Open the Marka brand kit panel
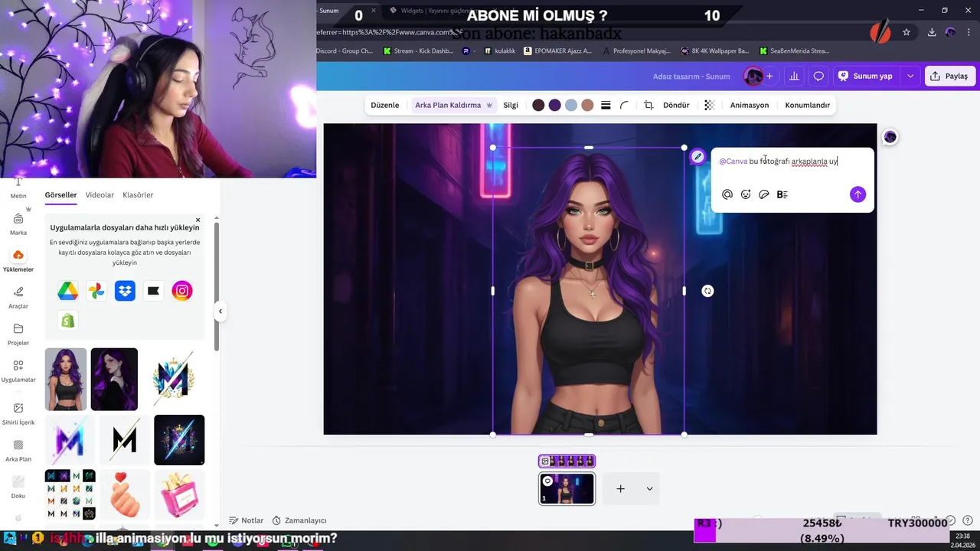Image resolution: width=980 pixels, height=551 pixels. click(18, 224)
